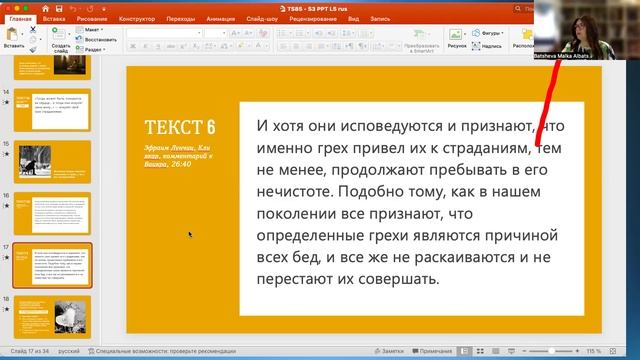Open the Home icon in the title bar
This screenshot has height=360, width=640.
click(x=45, y=9)
